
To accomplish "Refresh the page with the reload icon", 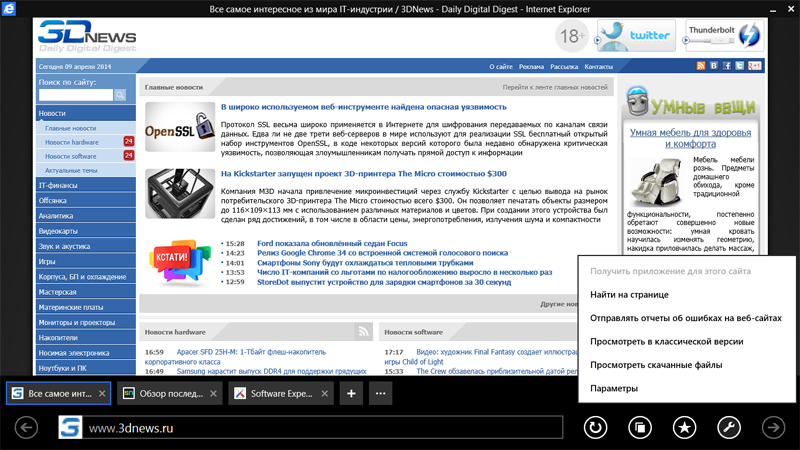I will [x=595, y=428].
